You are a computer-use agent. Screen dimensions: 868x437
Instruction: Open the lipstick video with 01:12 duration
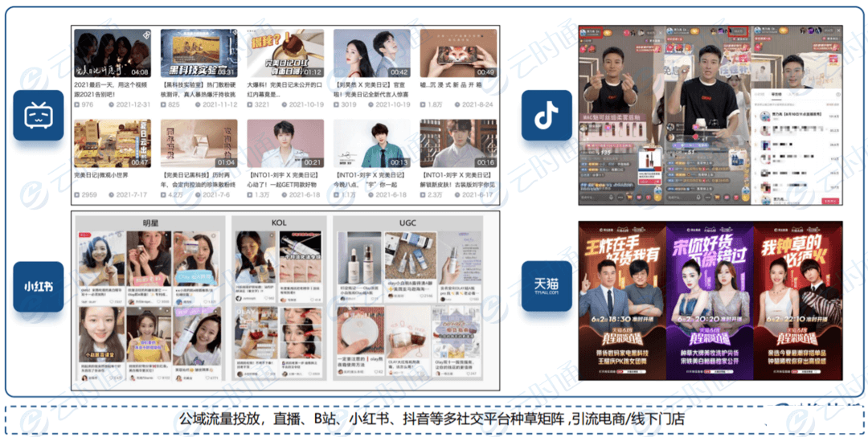tap(285, 54)
